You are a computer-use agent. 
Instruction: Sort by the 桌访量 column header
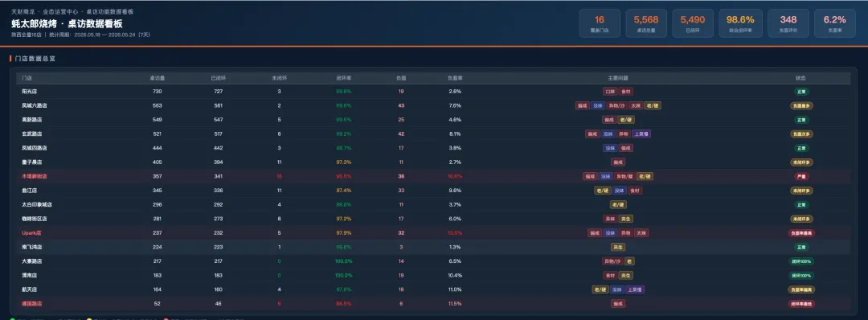click(x=158, y=79)
